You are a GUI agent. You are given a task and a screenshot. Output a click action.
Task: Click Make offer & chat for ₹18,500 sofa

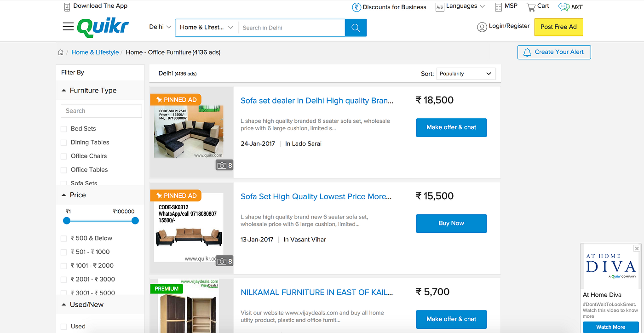[x=451, y=127]
